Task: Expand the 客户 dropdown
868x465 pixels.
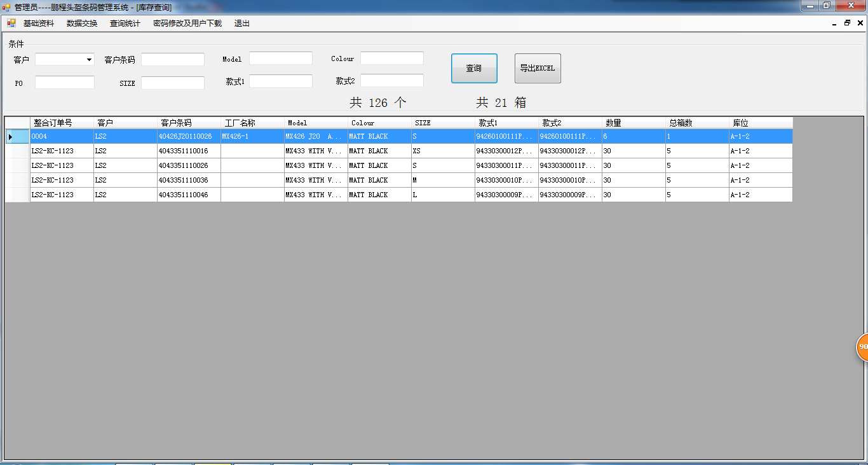Action: [x=89, y=59]
